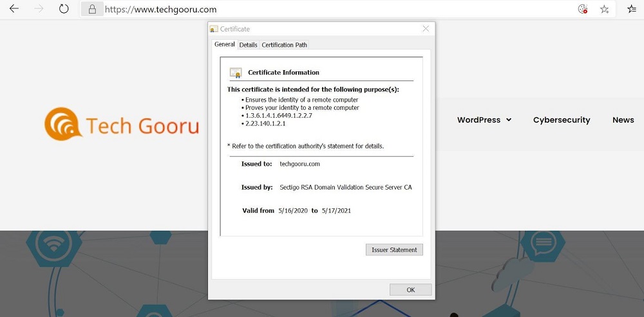
Task: Click the valid-from date 5/16/2020
Action: pyautogui.click(x=293, y=211)
